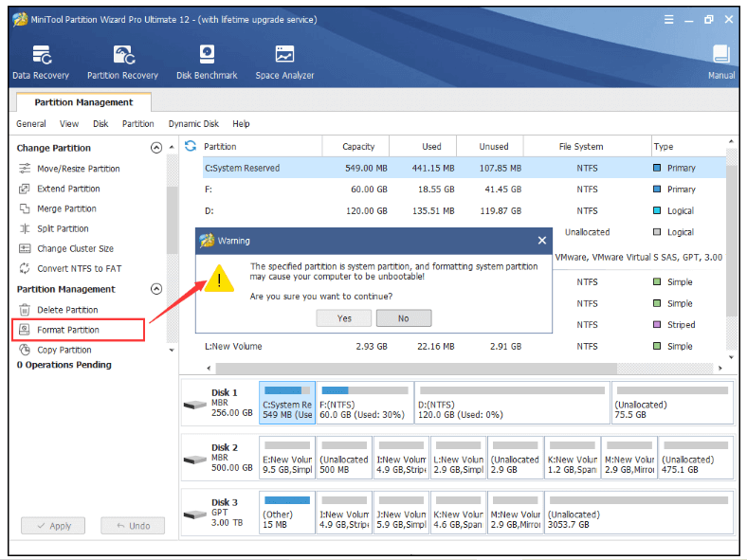The height and width of the screenshot is (560, 747).
Task: Click Logical color square in D: row
Action: coord(657,210)
